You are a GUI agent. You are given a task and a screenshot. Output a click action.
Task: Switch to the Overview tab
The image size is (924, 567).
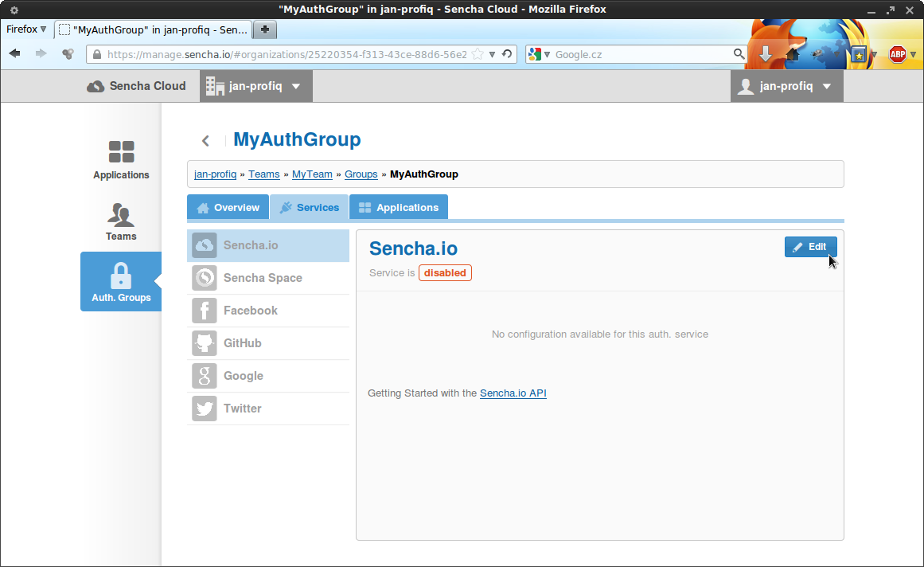coord(228,208)
